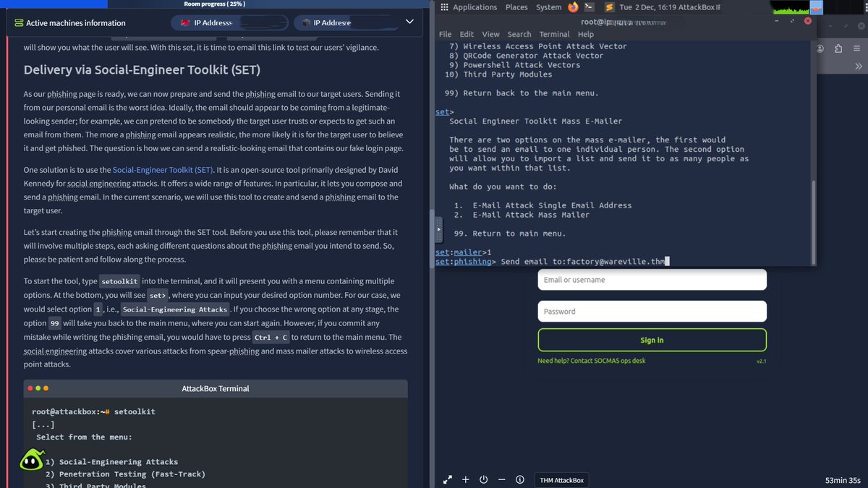Click the system monitor graph applet
Image resolution: width=868 pixels, height=488 pixels.
tap(789, 8)
